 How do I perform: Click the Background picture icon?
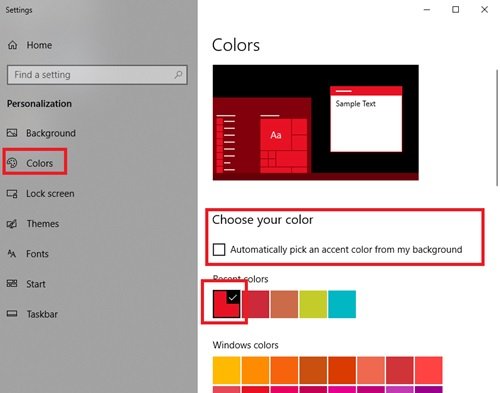click(12, 133)
